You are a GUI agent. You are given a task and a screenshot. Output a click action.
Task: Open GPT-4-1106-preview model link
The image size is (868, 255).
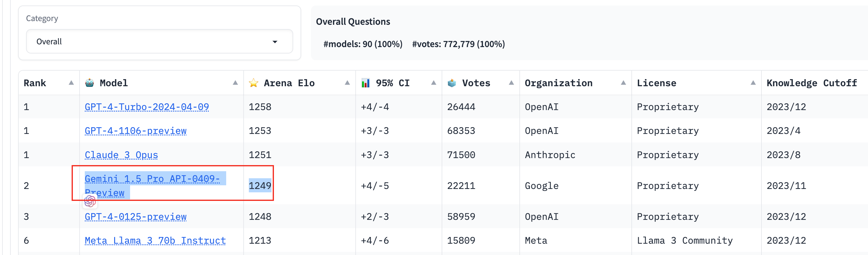(x=136, y=131)
